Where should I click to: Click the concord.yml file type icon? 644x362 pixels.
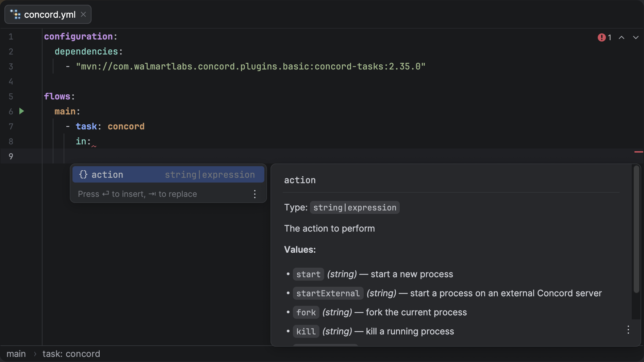click(x=15, y=15)
